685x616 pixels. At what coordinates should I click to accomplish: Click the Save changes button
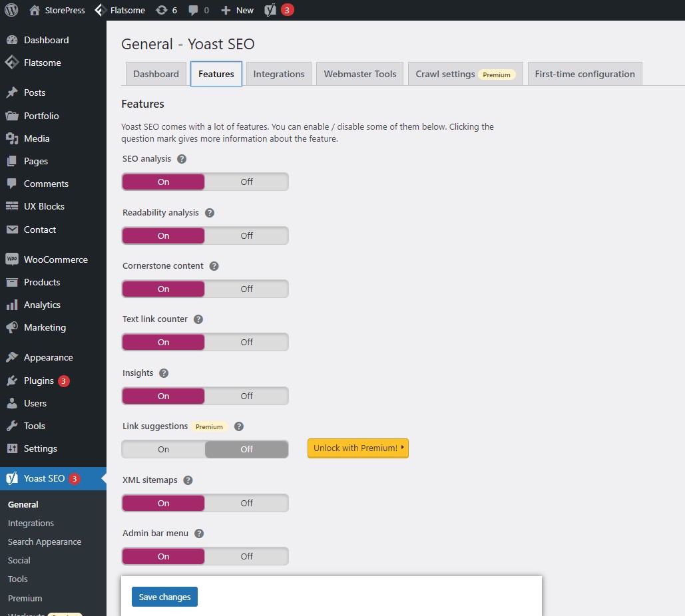[164, 597]
